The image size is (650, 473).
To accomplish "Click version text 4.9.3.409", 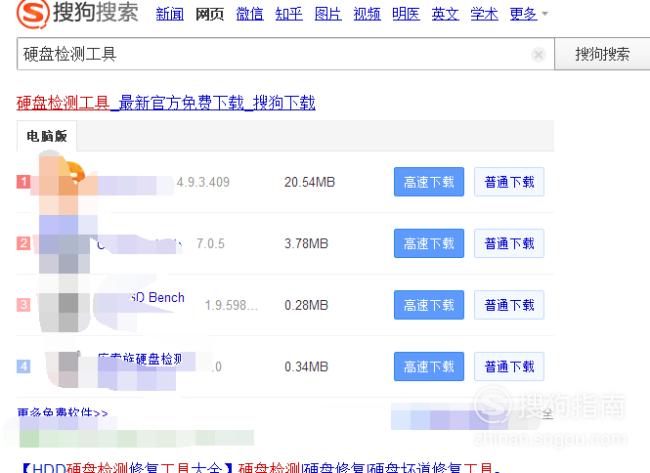I will click(203, 182).
